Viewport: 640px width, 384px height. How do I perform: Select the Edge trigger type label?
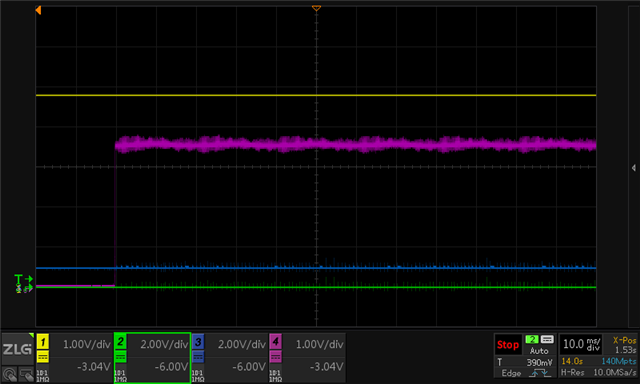pyautogui.click(x=511, y=373)
